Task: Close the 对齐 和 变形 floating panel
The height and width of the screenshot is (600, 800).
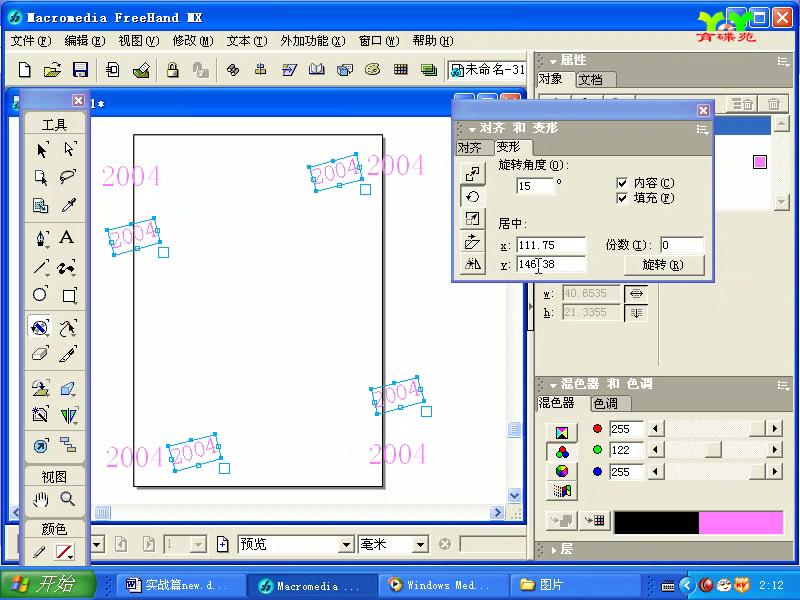Action: click(x=703, y=110)
